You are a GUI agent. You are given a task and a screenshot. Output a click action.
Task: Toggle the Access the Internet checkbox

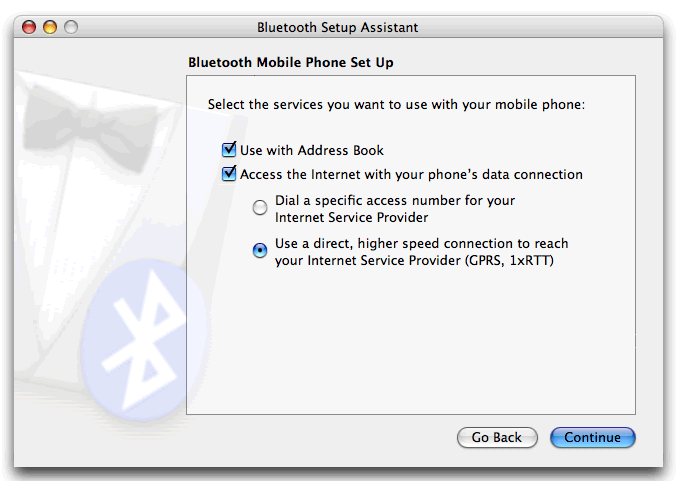229,174
